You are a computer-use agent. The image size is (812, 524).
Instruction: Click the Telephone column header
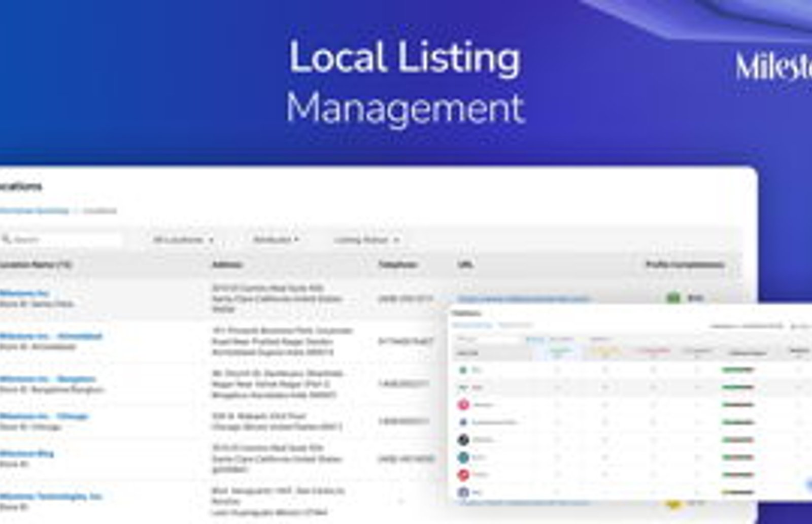click(x=397, y=265)
